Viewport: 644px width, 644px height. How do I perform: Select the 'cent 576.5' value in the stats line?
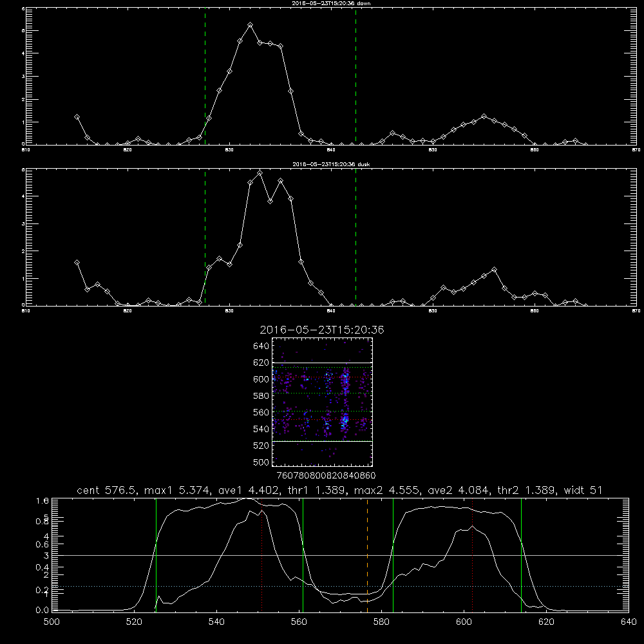[107, 490]
